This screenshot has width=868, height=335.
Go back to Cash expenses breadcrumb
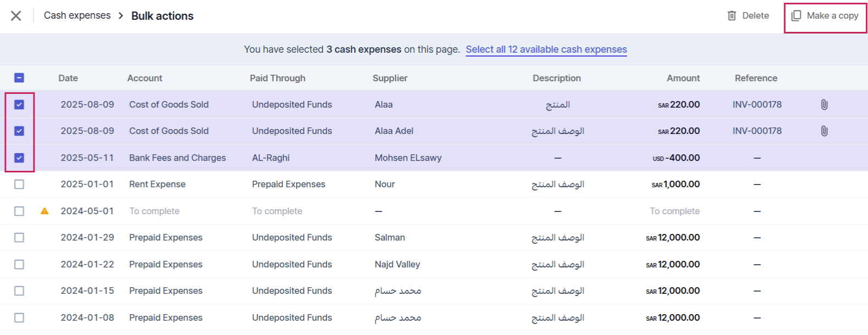point(77,15)
